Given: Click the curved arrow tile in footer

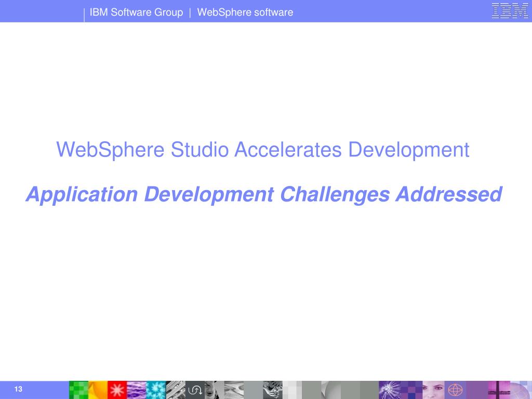Looking at the screenshot, I should point(195,390).
